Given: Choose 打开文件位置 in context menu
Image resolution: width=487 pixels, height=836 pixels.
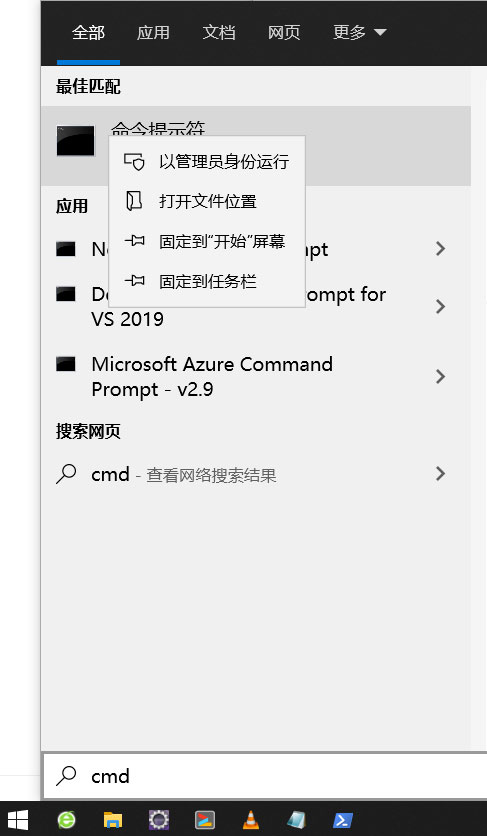Looking at the screenshot, I should 207,202.
